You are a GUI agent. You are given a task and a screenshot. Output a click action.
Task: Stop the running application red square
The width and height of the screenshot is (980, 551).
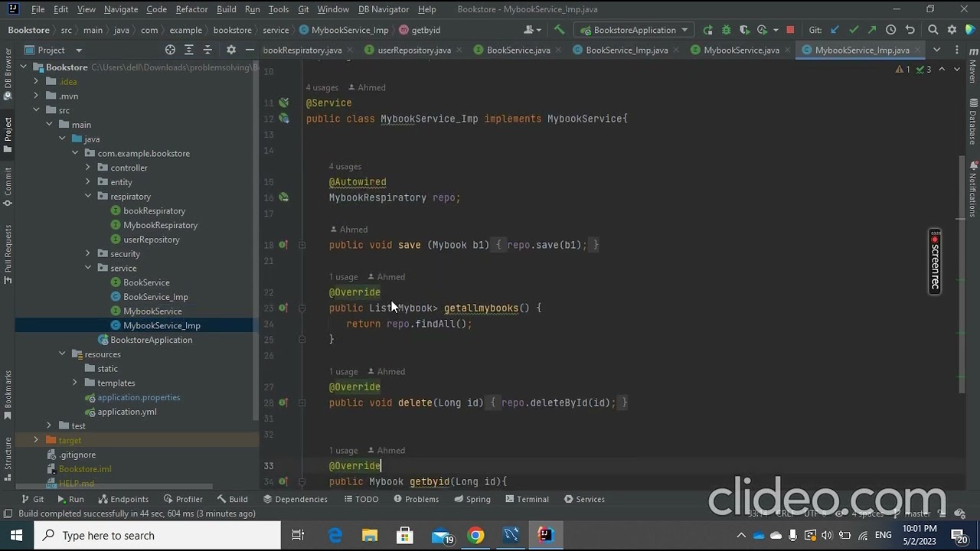click(790, 30)
